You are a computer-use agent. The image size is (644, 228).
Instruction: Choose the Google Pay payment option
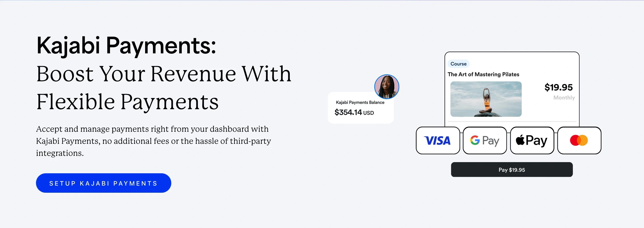485,141
